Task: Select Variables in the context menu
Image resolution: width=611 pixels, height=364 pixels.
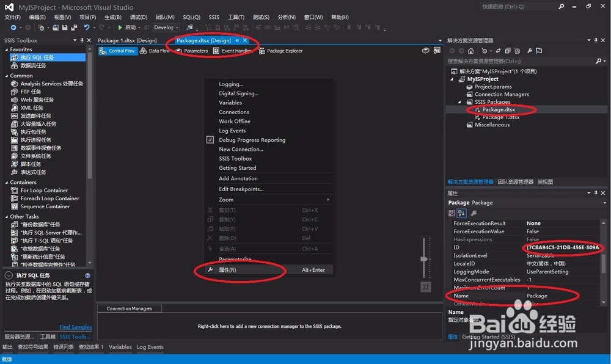Action: point(230,103)
